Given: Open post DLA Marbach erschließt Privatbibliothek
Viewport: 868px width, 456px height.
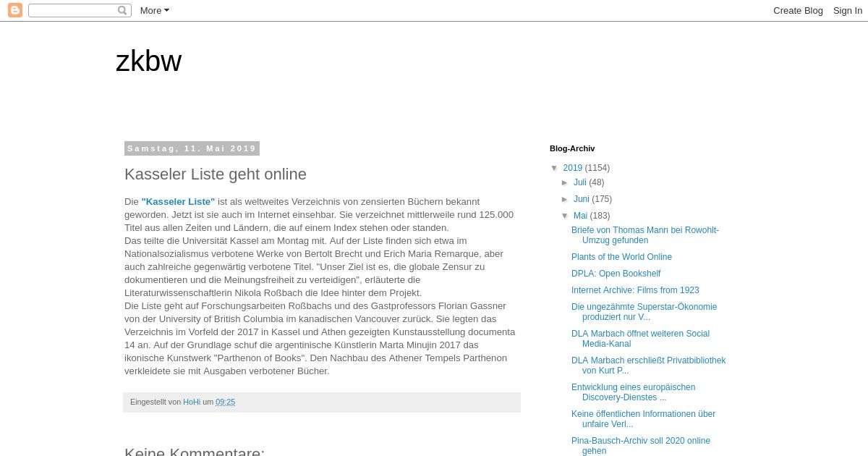Looking at the screenshot, I should coord(648,366).
